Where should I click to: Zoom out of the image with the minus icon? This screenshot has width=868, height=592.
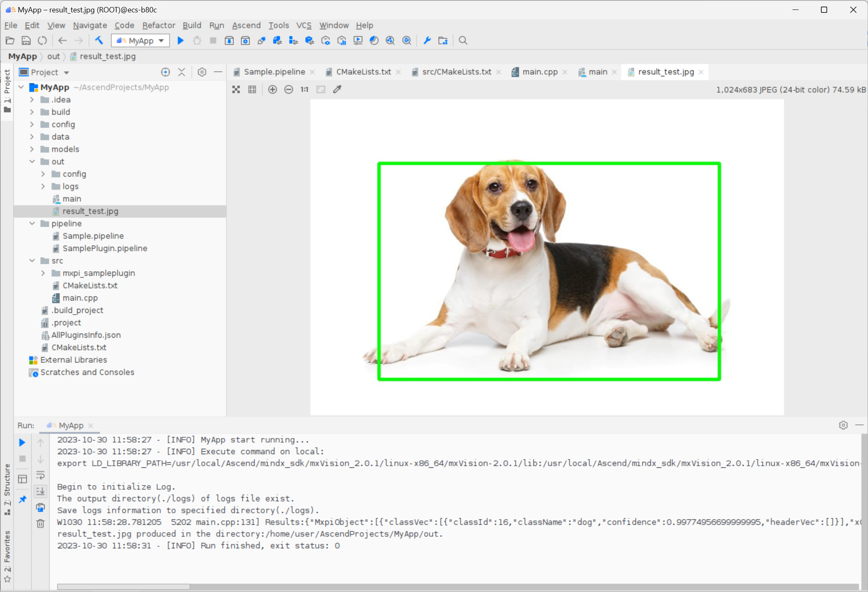tap(289, 89)
